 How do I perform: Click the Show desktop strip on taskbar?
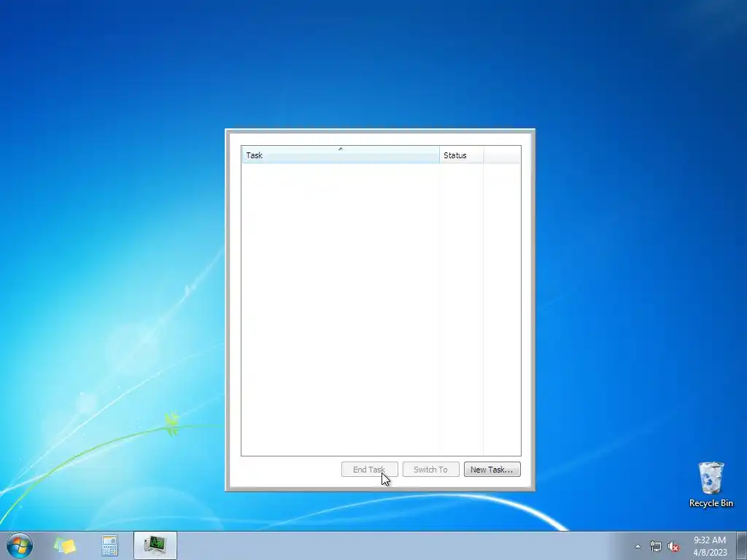click(742, 545)
